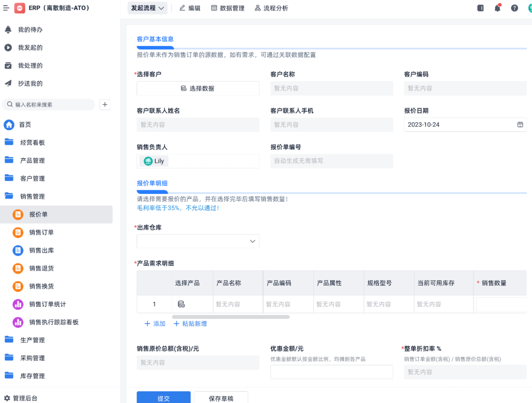The width and height of the screenshot is (532, 403).
Task: Click the help question mark icon
Action: click(x=514, y=8)
